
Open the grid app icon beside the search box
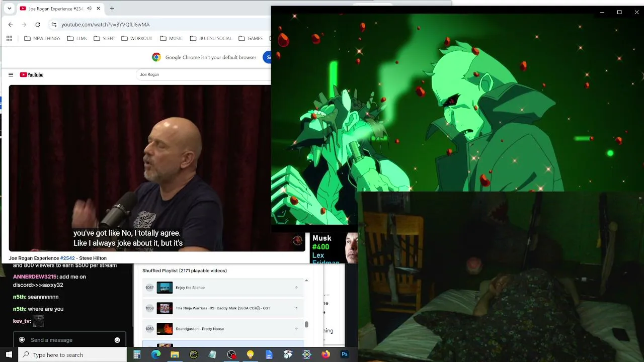(137, 355)
